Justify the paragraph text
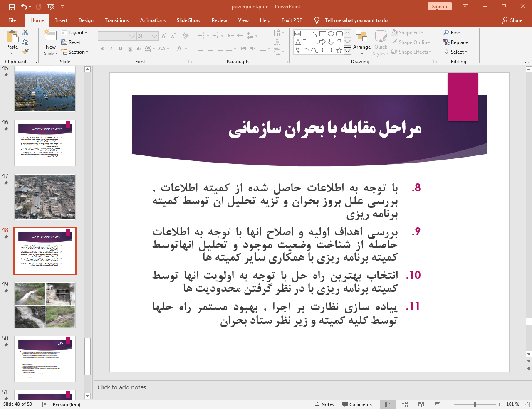Viewport: 532px width, 409px height. [x=229, y=49]
